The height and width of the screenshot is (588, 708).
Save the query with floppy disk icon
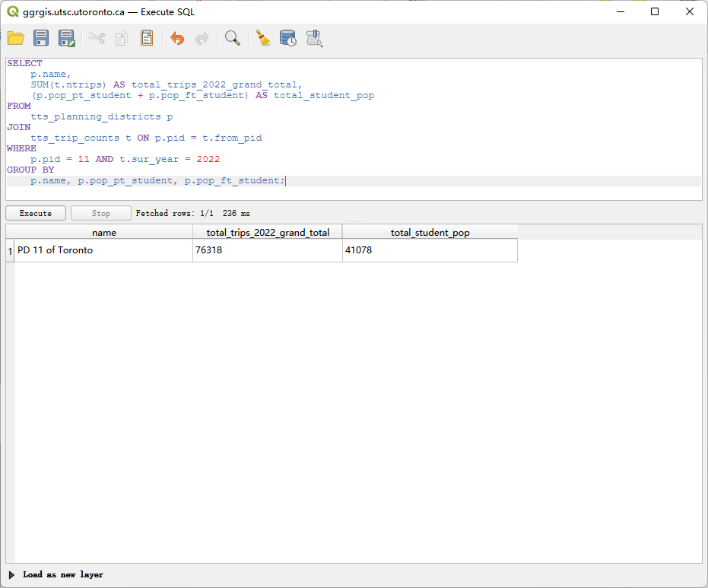(41, 38)
